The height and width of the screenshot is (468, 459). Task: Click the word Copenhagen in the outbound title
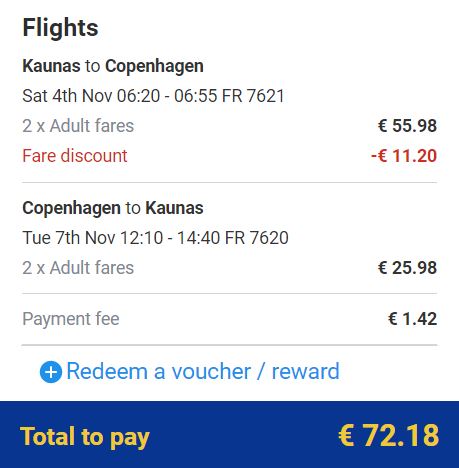pos(154,66)
